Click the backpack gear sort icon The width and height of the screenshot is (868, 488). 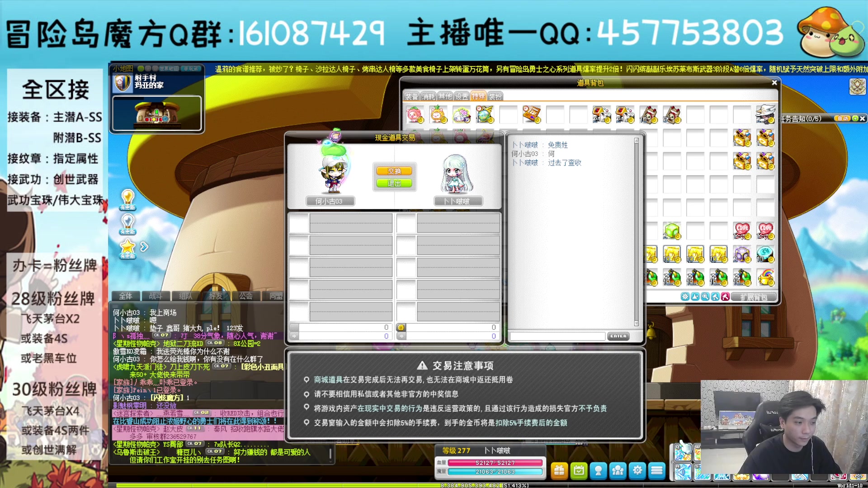pos(685,297)
